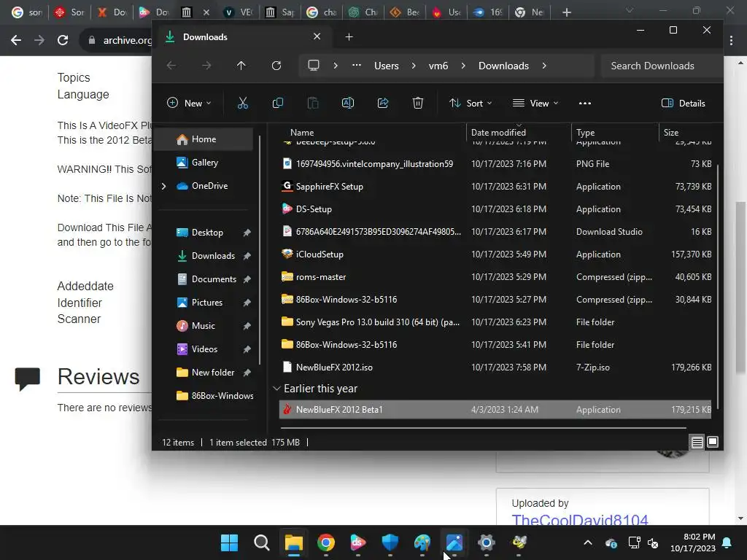Switch to details list layout in the status bar
The width and height of the screenshot is (747, 560).
(697, 443)
